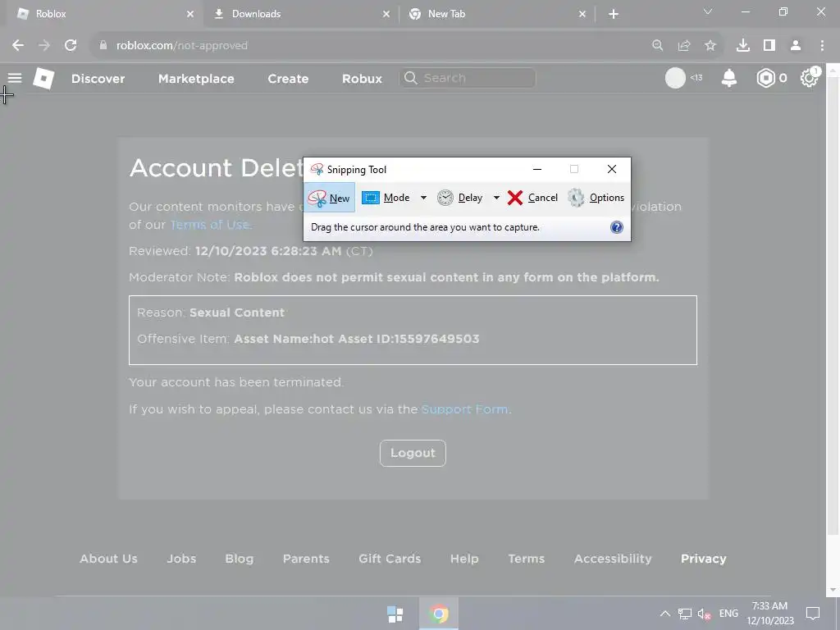
Task: Click New in Snipping Tool
Action: point(330,198)
